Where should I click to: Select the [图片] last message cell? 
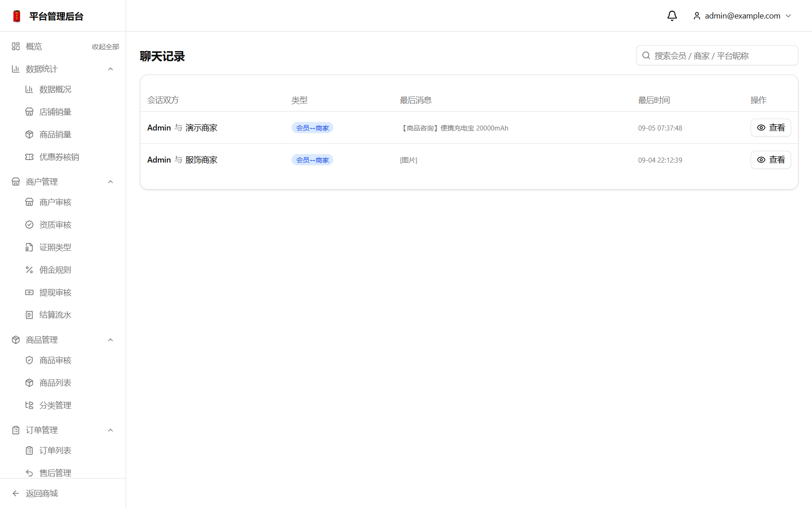[409, 160]
